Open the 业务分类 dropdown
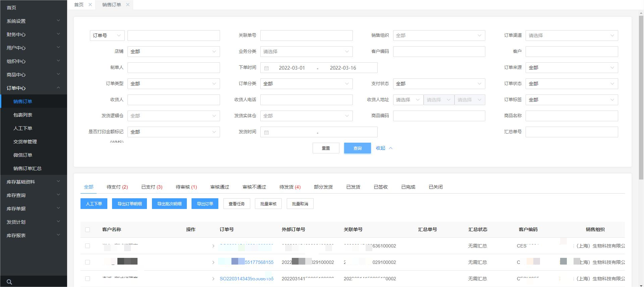Viewport: 644px width, 287px height. tap(306, 52)
